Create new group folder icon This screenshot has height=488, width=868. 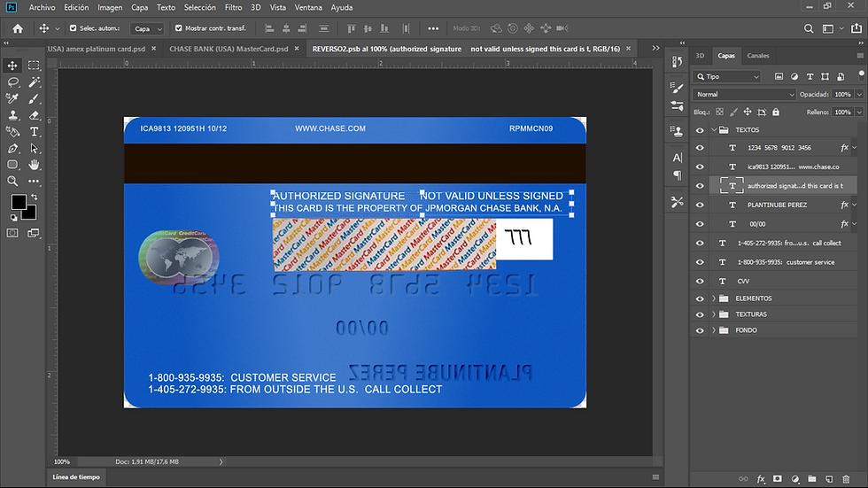[812, 479]
